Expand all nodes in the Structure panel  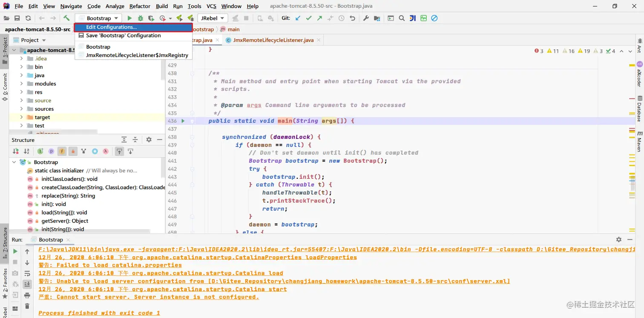point(124,140)
